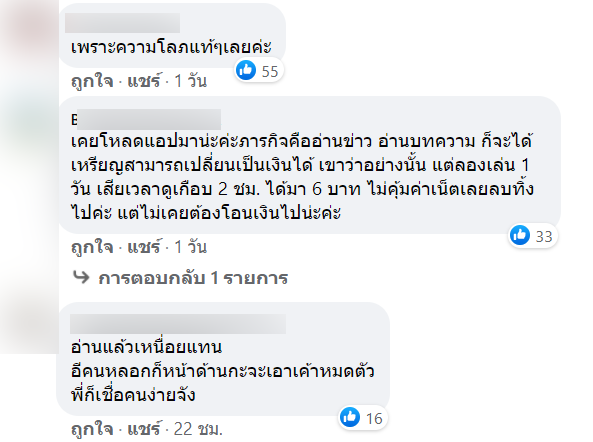This screenshot has width=593, height=442.
Task: Open the blurred commenter name on first comment
Action: pos(123,23)
